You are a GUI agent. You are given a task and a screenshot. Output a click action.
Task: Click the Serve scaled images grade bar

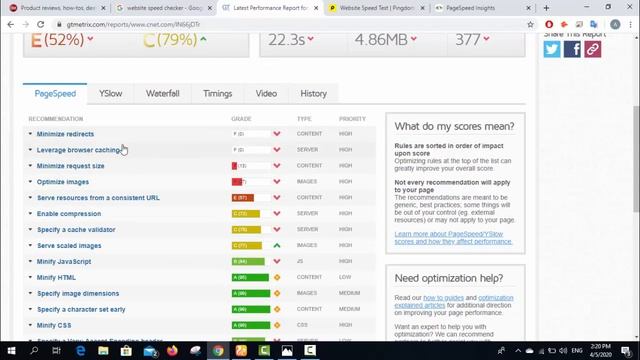tap(247, 246)
